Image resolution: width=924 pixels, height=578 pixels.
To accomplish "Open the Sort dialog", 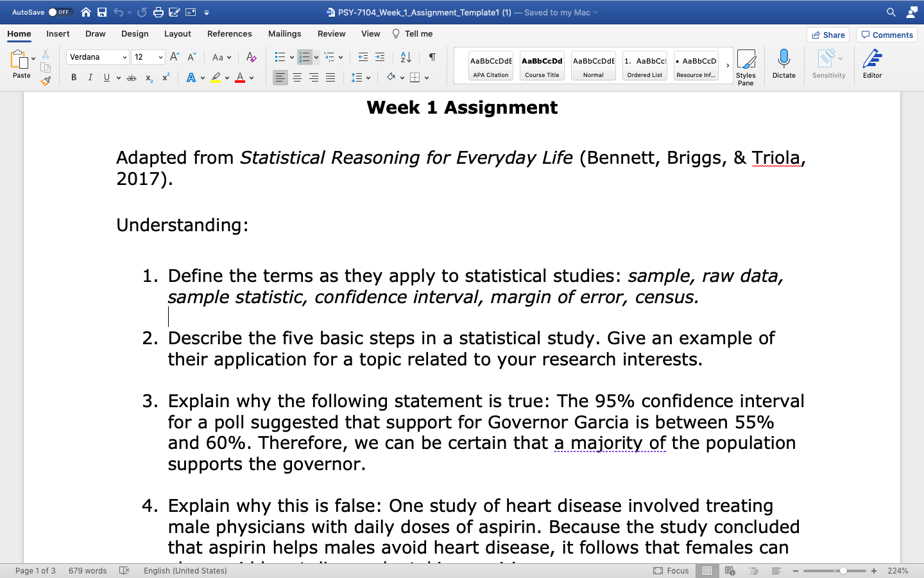I will [x=405, y=57].
